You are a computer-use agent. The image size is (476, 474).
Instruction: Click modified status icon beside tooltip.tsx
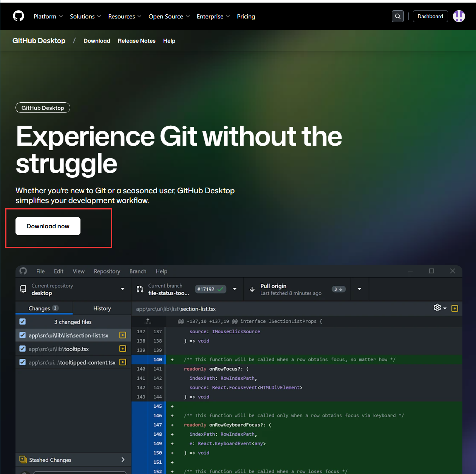[122, 349]
